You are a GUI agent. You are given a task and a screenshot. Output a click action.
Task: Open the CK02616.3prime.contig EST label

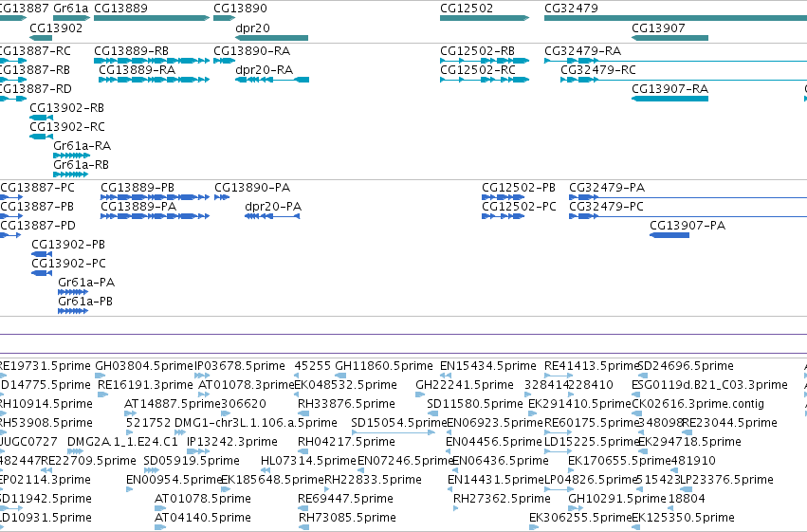point(697,404)
